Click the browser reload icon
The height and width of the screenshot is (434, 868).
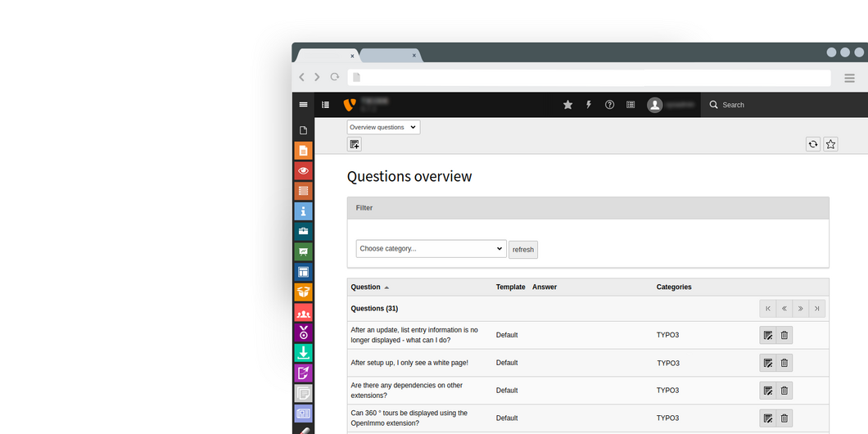coord(334,78)
